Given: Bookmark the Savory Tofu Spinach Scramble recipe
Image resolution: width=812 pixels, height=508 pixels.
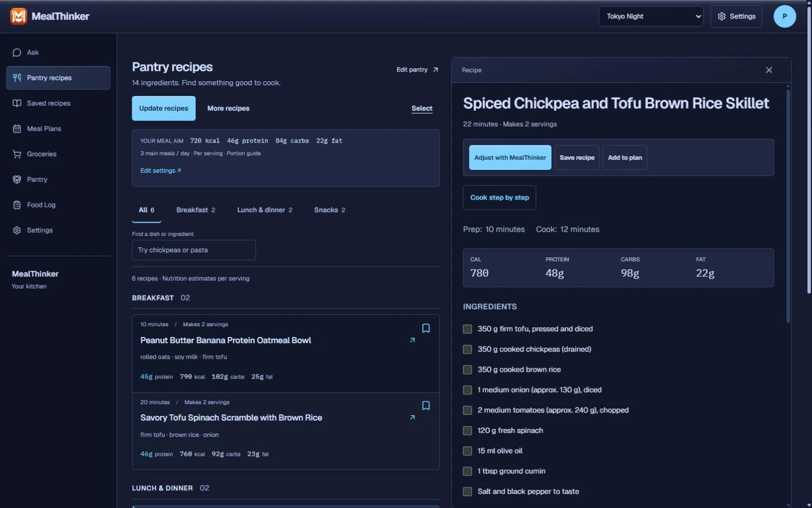Looking at the screenshot, I should [426, 405].
